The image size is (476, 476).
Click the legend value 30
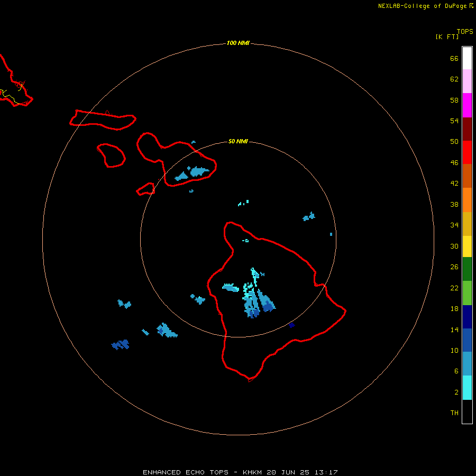(454, 246)
